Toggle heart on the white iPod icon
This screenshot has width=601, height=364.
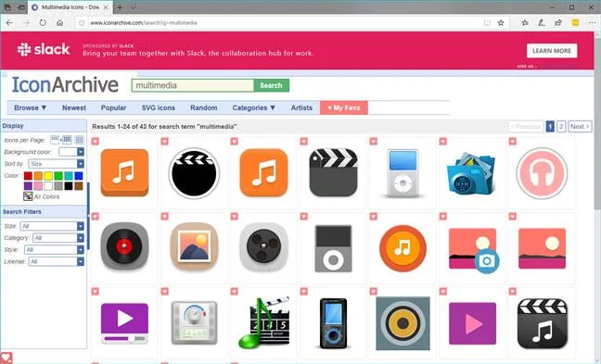pyautogui.click(x=374, y=142)
